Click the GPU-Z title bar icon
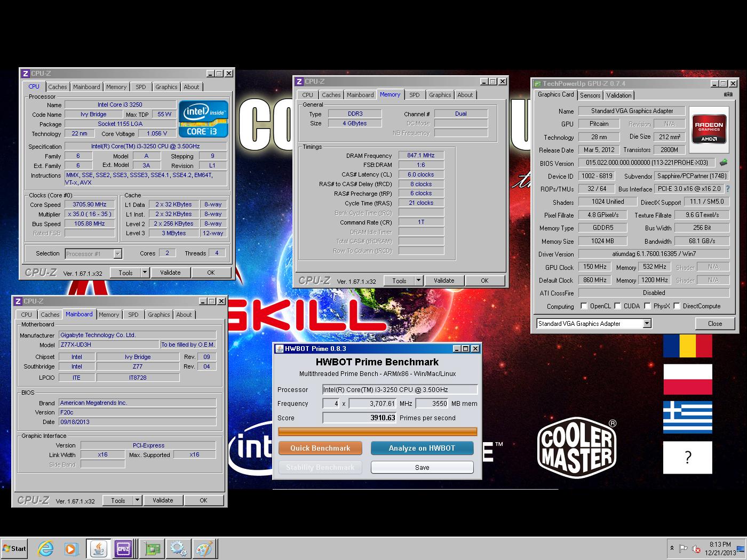Screen dimensions: 747x560 click(537, 84)
